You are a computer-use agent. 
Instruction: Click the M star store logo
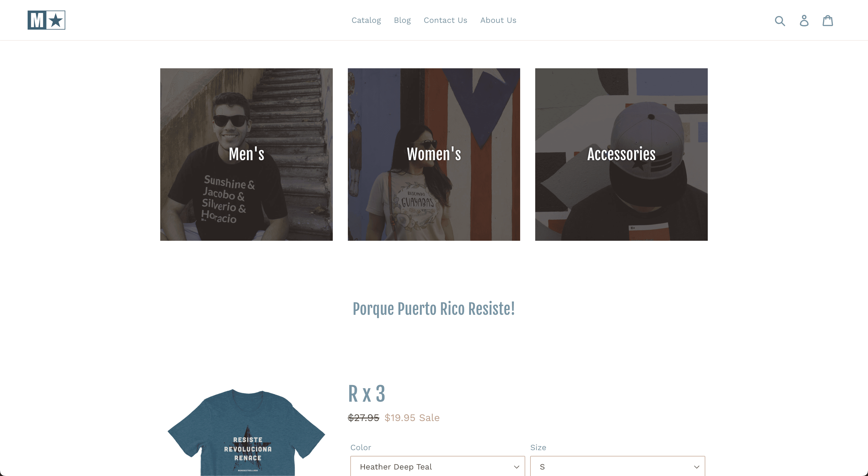(46, 20)
